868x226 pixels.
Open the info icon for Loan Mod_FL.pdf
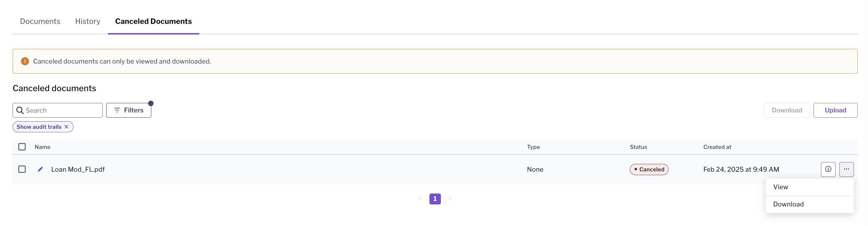coord(828,169)
